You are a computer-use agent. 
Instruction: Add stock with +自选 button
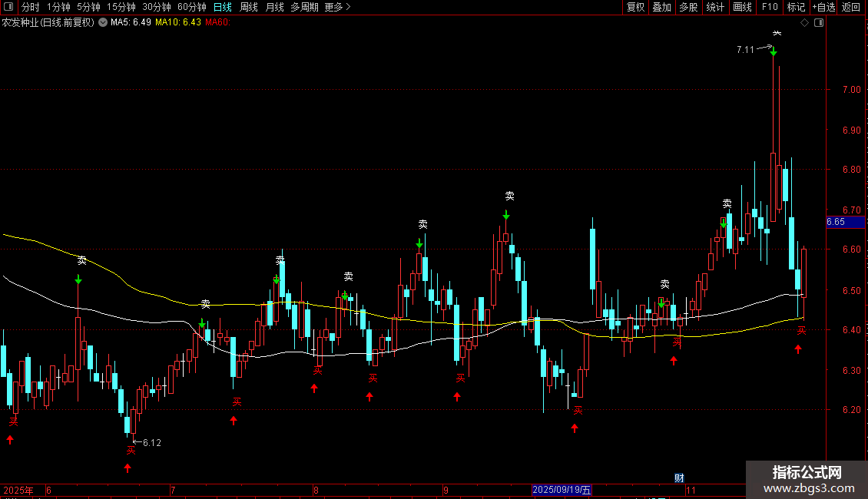(823, 7)
